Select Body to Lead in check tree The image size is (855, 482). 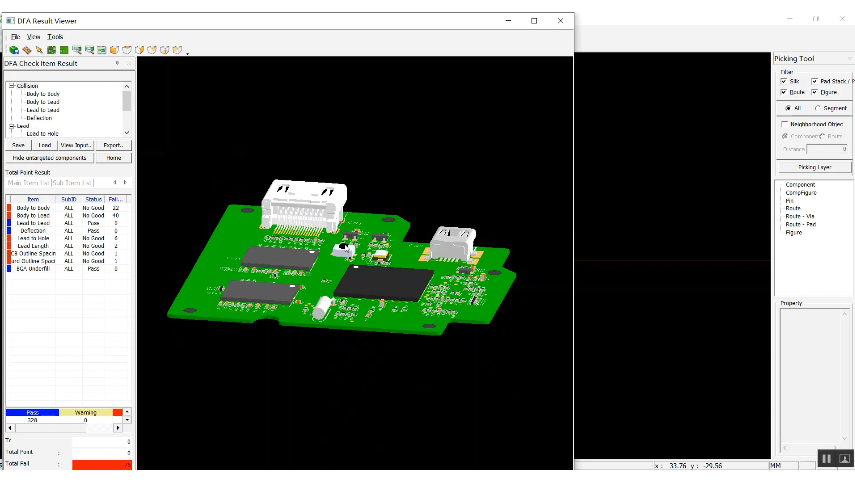43,102
